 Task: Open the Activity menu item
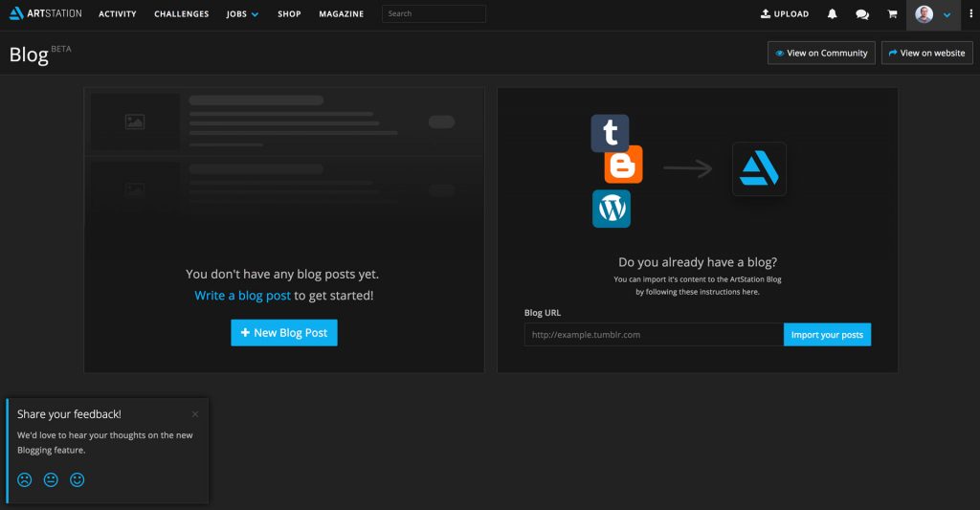coord(118,13)
